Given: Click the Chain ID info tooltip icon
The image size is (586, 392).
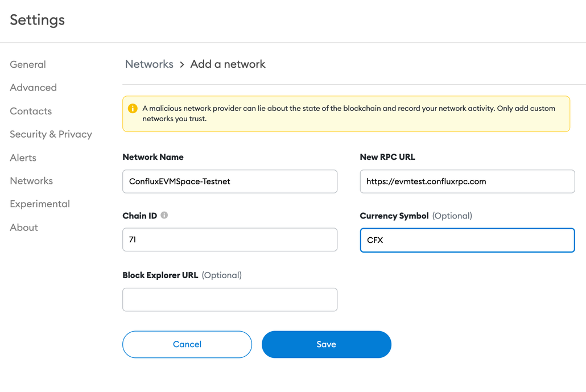Looking at the screenshot, I should coord(163,215).
